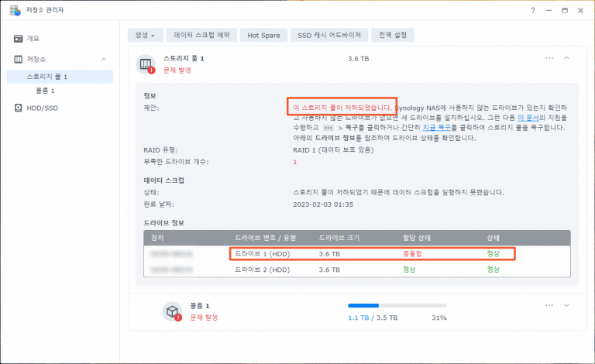
Task: Open the 생성 create dropdown
Action: 146,36
